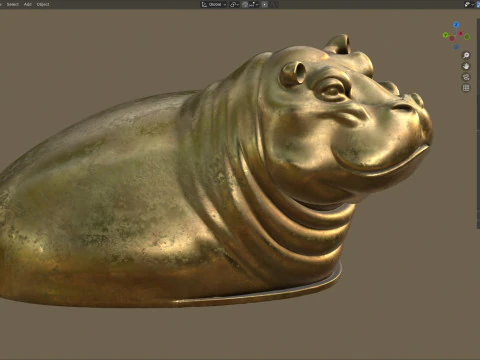Viewport: 480px width, 360px height.
Task: Toggle proportional editing
Action: tap(264, 4)
